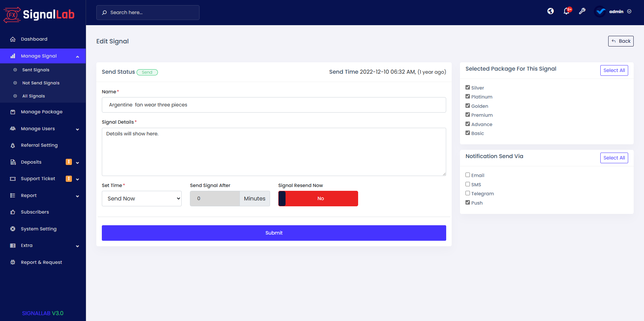Image resolution: width=644 pixels, height=321 pixels.
Task: Uncheck the Silver package checkbox
Action: [x=468, y=87]
